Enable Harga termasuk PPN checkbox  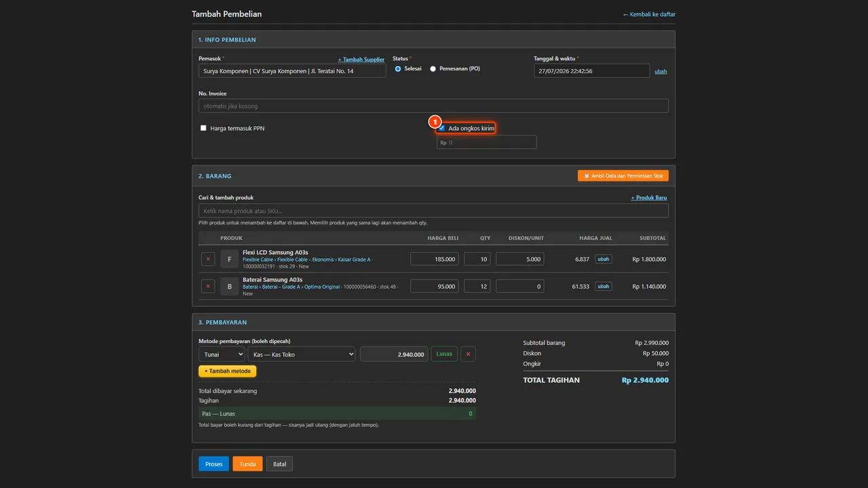[x=203, y=128]
